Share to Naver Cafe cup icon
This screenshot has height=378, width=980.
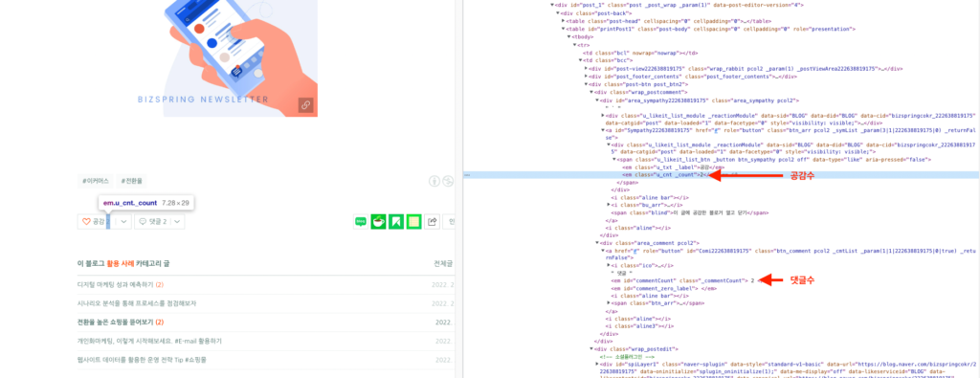[377, 221]
